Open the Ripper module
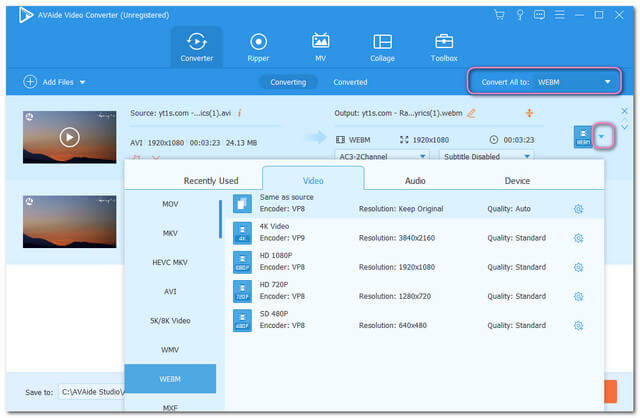Screen dimensions: 640x418 pos(258,47)
